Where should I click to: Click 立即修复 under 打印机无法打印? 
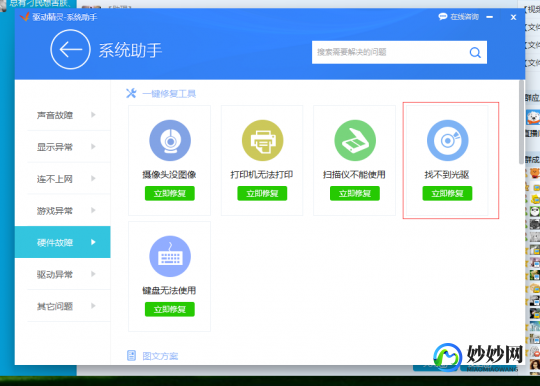[262, 194]
